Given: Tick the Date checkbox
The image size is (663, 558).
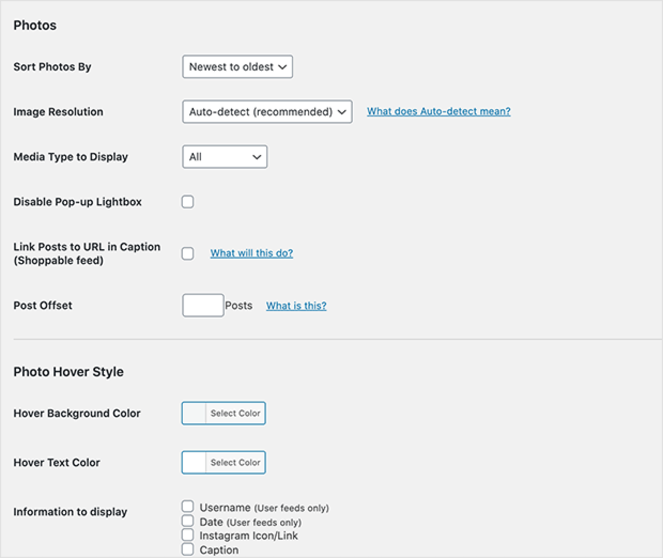Looking at the screenshot, I should [188, 521].
